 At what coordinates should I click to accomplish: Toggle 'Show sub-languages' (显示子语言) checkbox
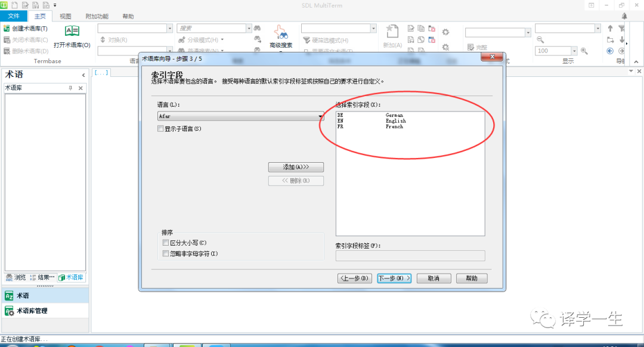[x=160, y=129]
